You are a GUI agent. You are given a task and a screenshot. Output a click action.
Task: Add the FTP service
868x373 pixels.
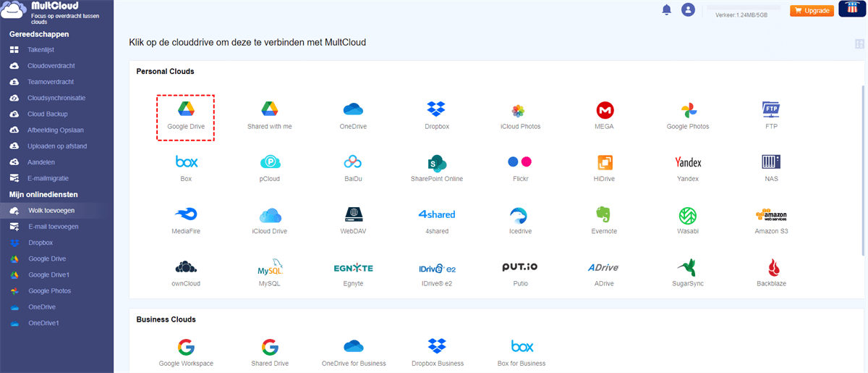pyautogui.click(x=772, y=116)
